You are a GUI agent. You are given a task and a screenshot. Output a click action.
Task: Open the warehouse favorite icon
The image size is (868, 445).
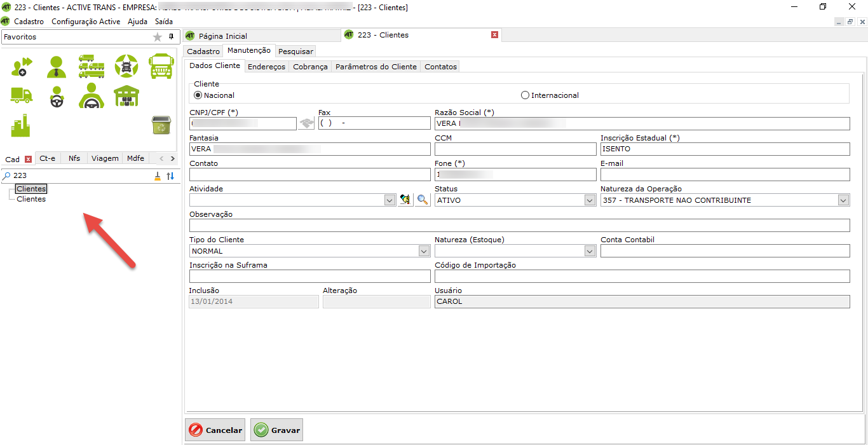tap(126, 96)
